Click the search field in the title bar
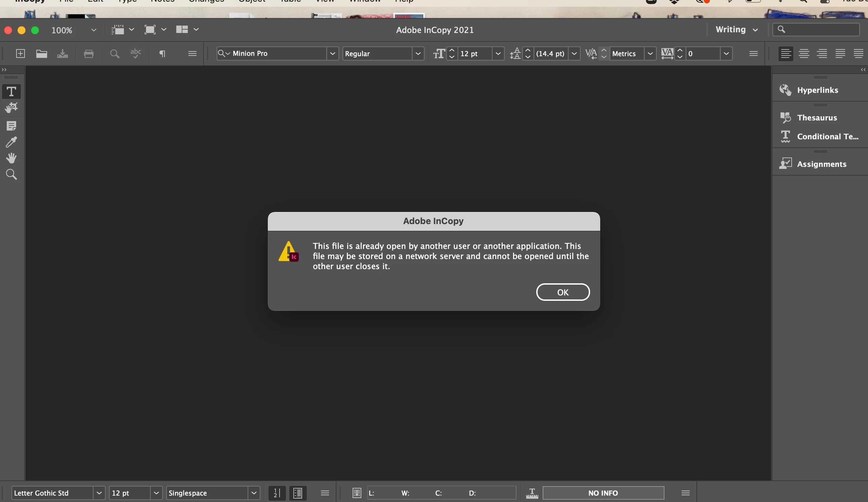Screen dimensions: 868x502 tap(820, 30)
